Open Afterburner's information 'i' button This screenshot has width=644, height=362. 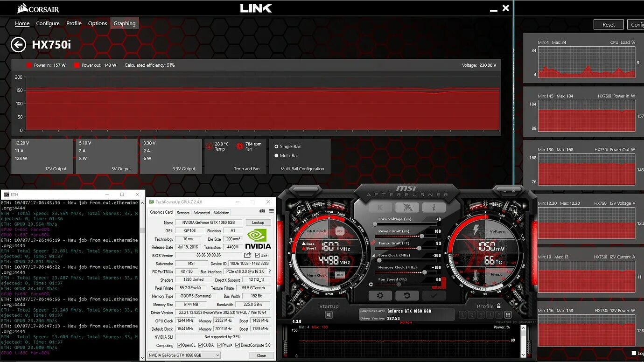coord(434,208)
